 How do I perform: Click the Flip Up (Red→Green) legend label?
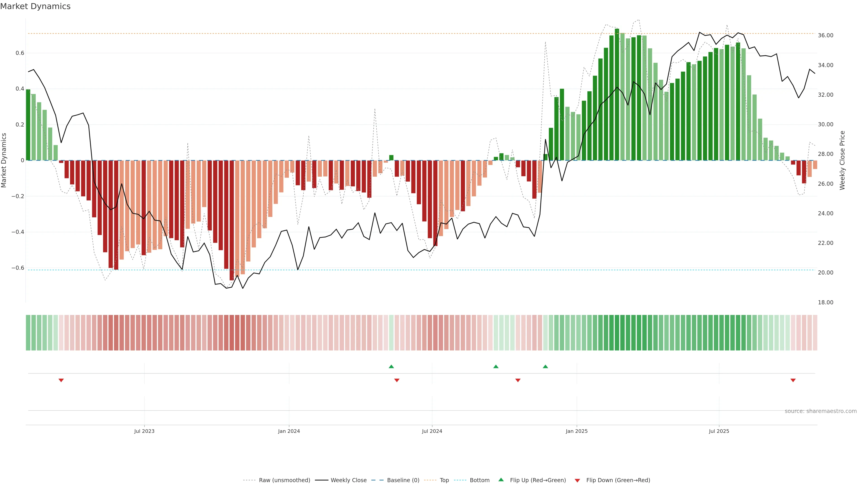pos(538,480)
